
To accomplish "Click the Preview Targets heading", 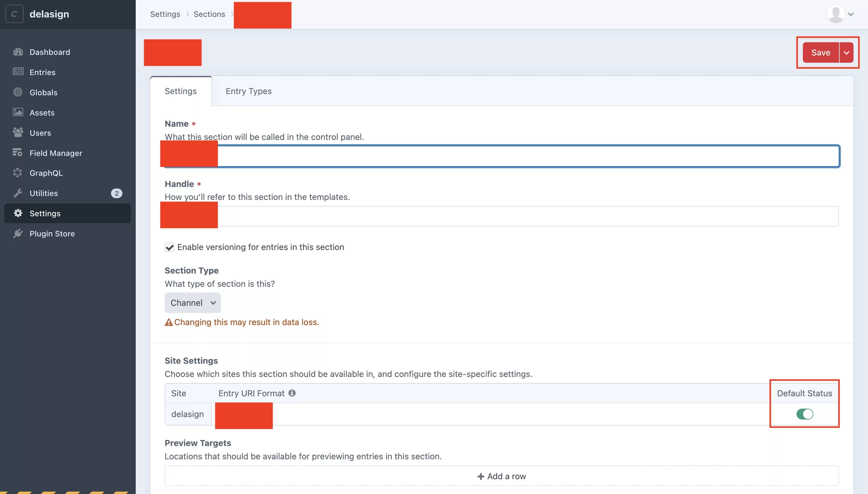I will tap(198, 443).
